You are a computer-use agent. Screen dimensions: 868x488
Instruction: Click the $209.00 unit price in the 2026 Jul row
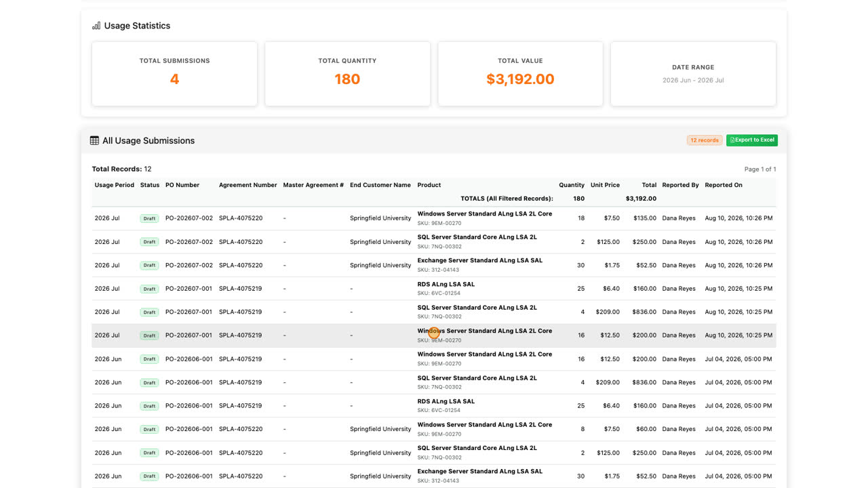[x=608, y=312]
